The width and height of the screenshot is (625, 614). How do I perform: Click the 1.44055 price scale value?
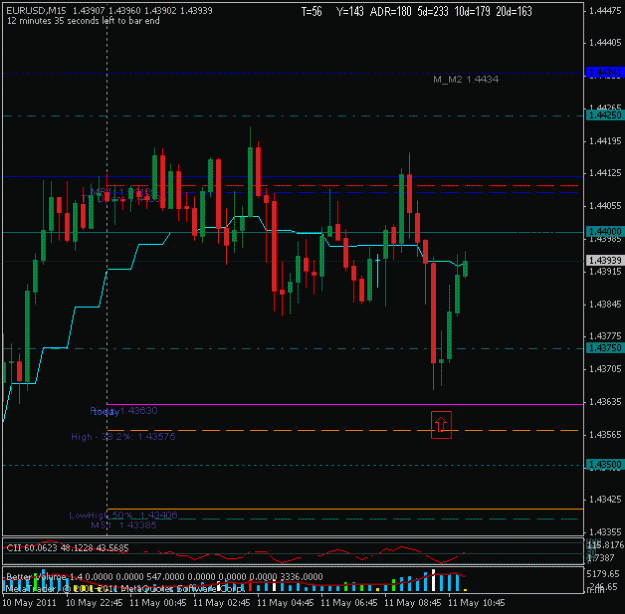(x=605, y=206)
